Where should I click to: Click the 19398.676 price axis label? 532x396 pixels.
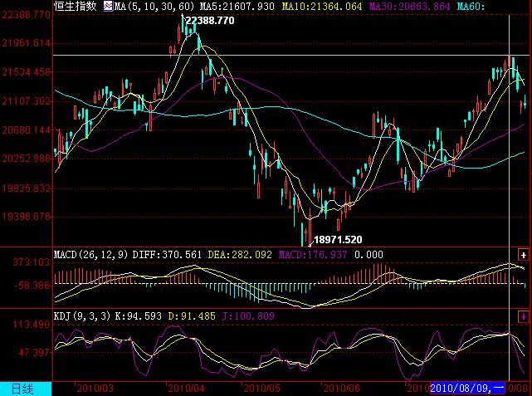tap(27, 216)
